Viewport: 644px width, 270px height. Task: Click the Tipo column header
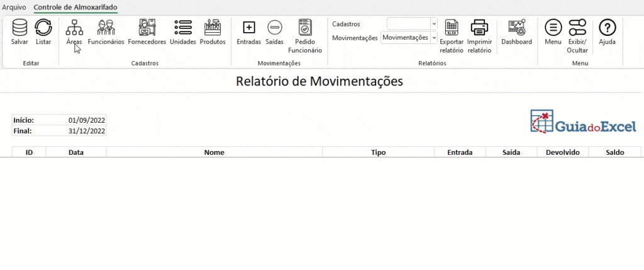click(378, 152)
